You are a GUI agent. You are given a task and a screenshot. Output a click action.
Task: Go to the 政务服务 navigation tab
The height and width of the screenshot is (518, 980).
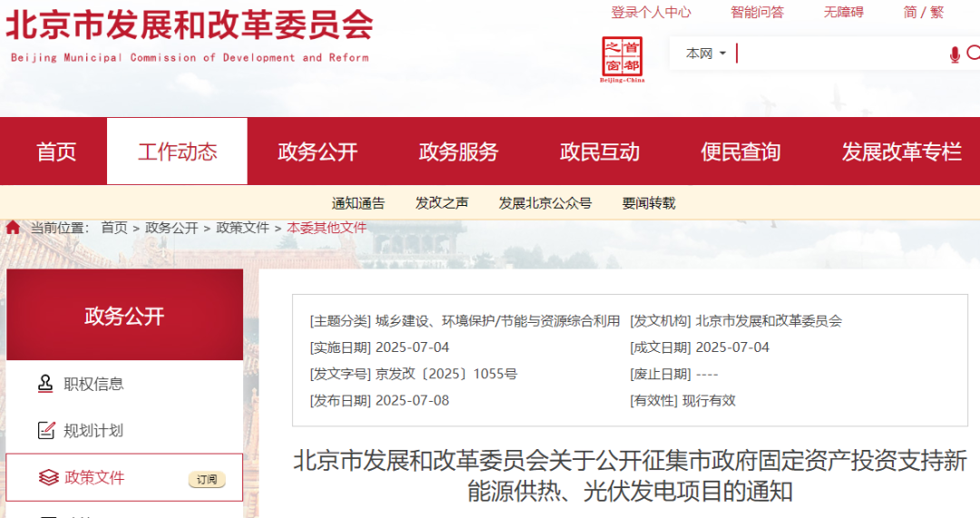(x=458, y=151)
